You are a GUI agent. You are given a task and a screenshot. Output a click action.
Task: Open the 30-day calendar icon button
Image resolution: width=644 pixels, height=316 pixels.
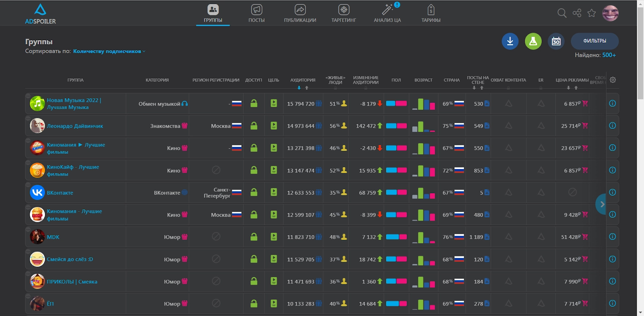click(556, 41)
